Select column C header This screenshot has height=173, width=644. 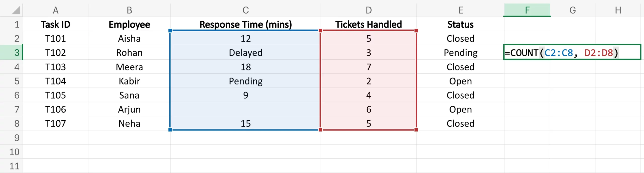(246, 10)
